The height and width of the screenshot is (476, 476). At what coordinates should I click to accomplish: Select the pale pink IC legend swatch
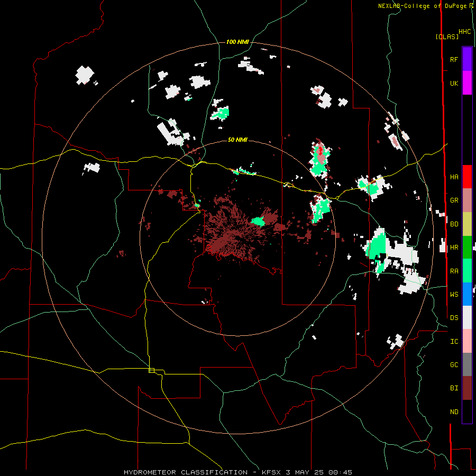coord(467,341)
